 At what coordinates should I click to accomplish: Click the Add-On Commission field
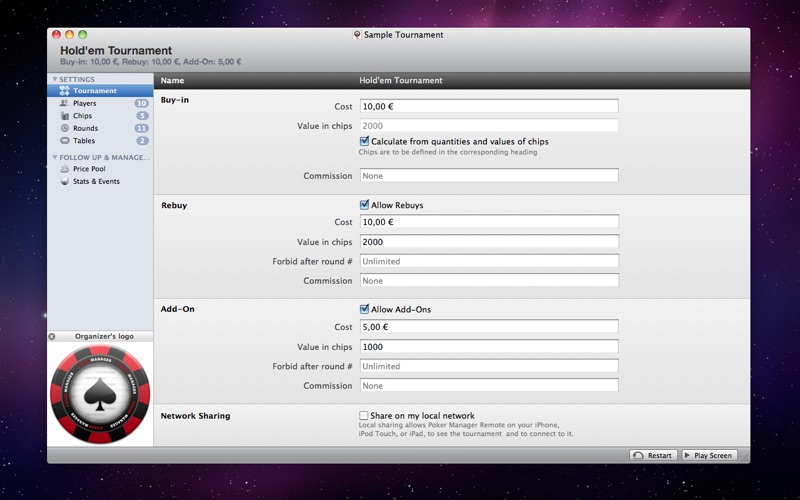coord(488,385)
